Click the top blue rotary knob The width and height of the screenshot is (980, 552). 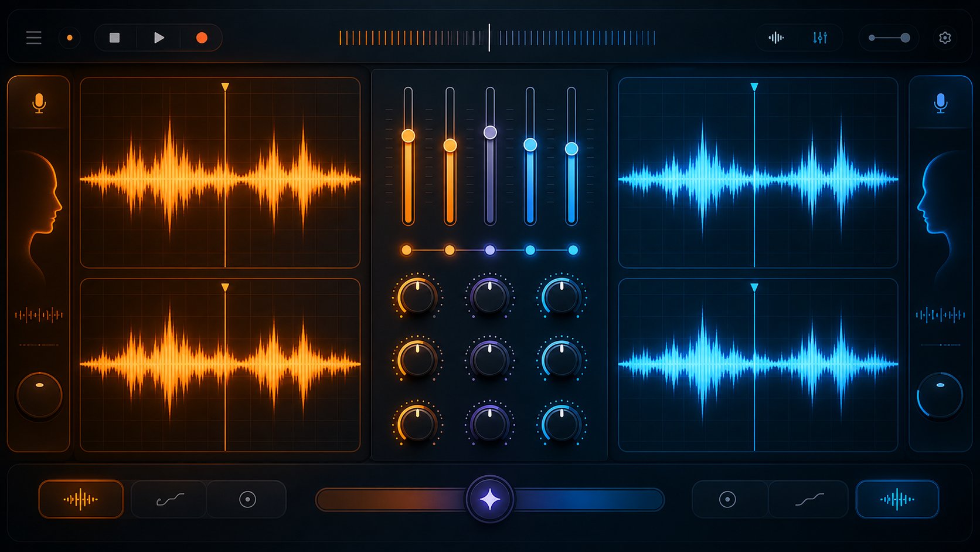click(562, 296)
